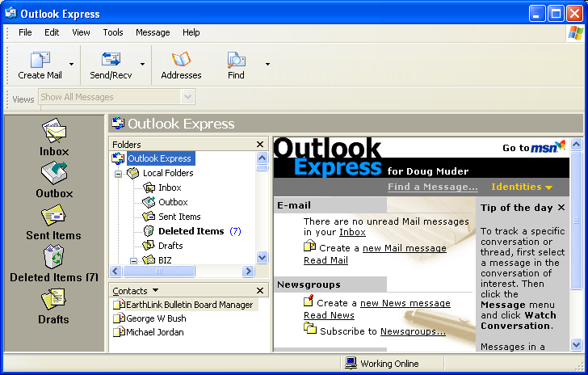This screenshot has width=588, height=375.
Task: Click the folder list scroll up arrow
Action: (x=262, y=158)
